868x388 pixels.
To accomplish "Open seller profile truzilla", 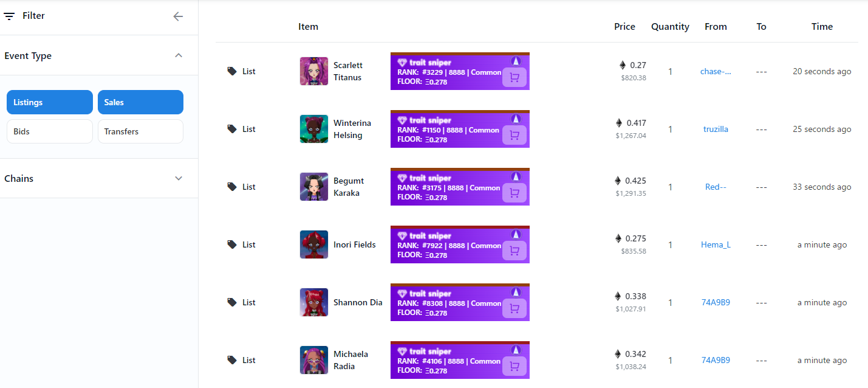I will click(x=716, y=129).
